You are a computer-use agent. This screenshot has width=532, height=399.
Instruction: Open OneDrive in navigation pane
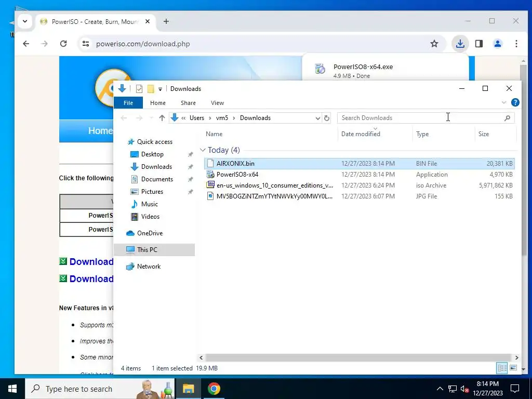click(150, 233)
